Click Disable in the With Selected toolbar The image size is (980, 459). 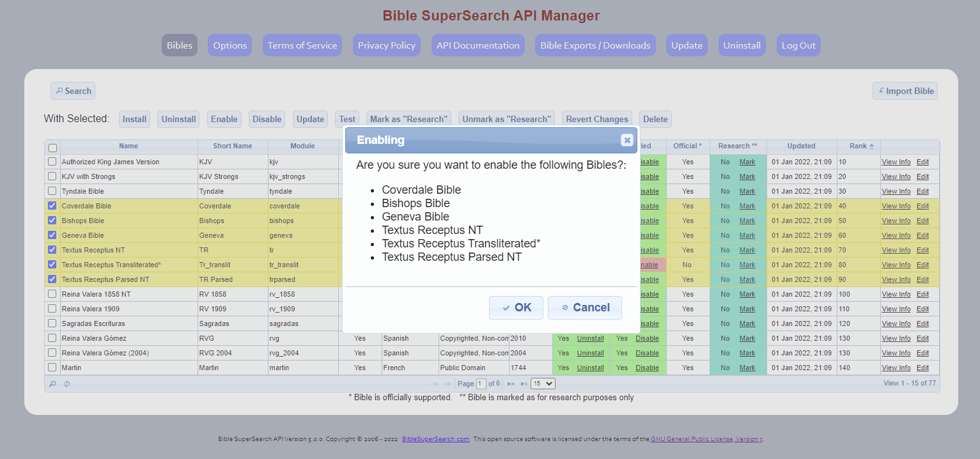pos(267,119)
